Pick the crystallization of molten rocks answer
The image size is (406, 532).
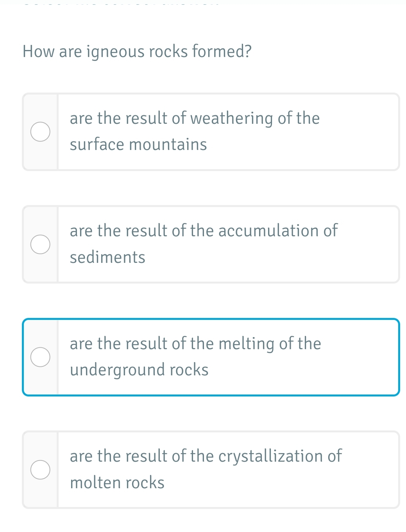[211, 469]
